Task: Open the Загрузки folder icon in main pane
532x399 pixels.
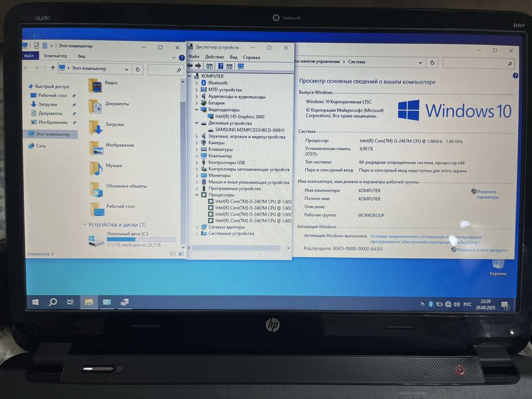Action: pyautogui.click(x=96, y=127)
